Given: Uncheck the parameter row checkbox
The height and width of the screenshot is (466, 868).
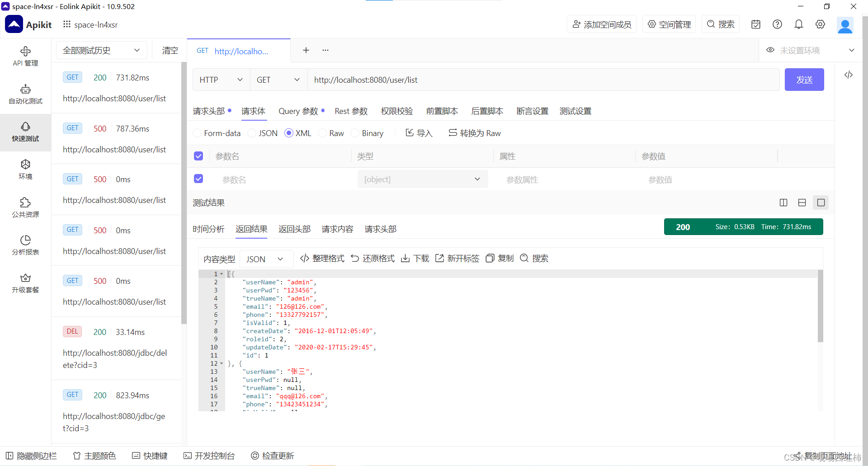Looking at the screenshot, I should (198, 179).
